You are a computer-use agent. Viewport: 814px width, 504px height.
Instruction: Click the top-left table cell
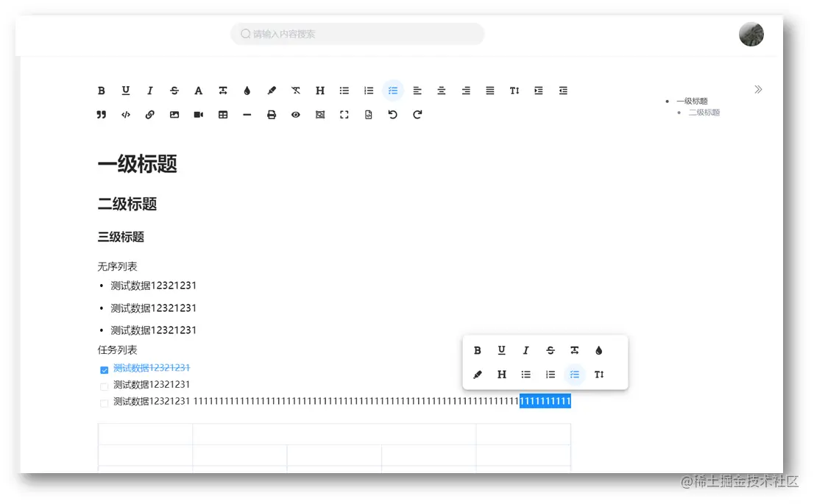coord(146,434)
